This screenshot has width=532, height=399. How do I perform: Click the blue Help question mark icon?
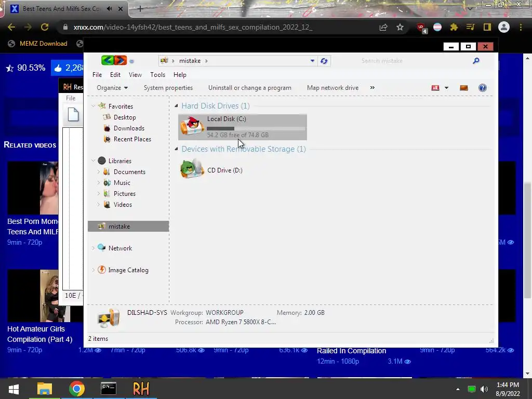coord(483,88)
